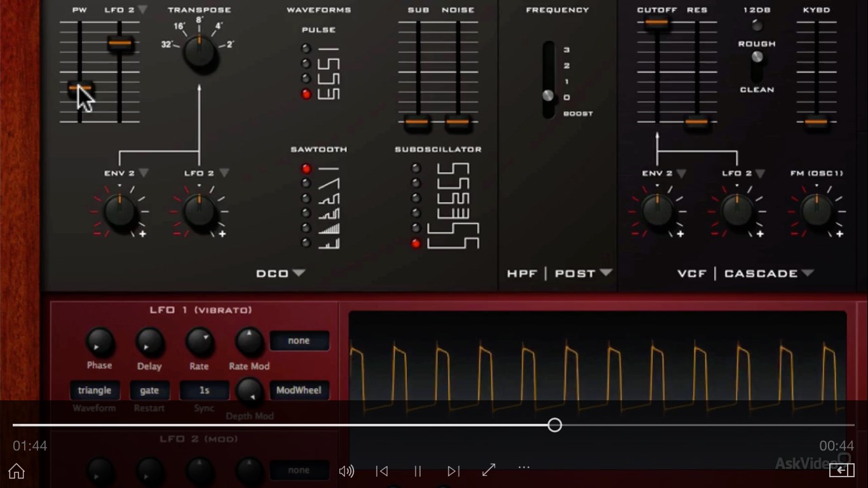Open the DCO ENV 2 source dropdown

[144, 173]
